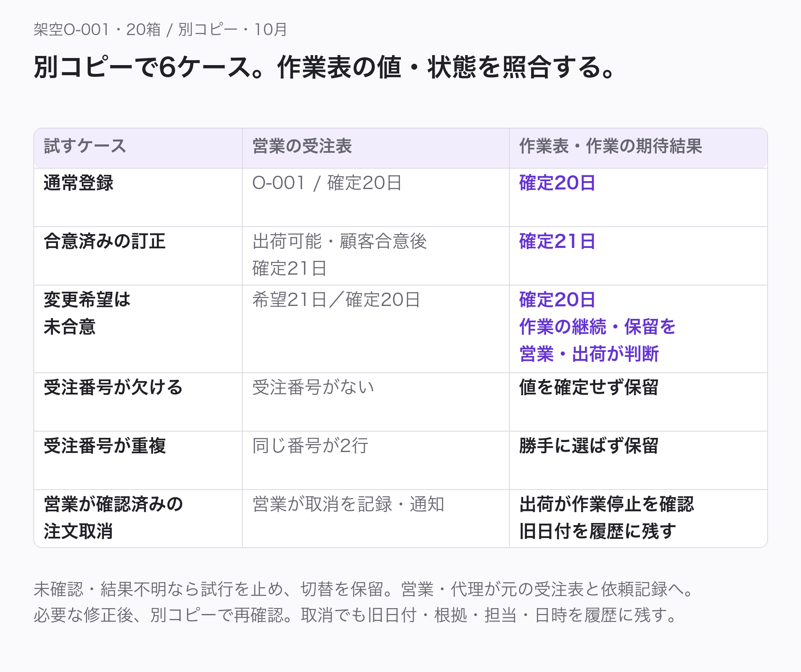Select the row label 受注番号が欠ける

(x=113, y=387)
